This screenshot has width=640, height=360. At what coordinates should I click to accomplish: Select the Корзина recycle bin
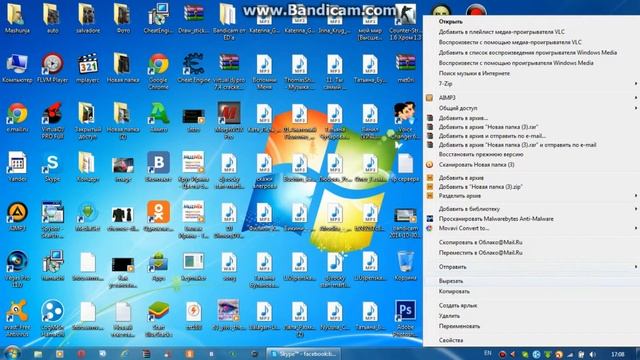click(x=405, y=266)
